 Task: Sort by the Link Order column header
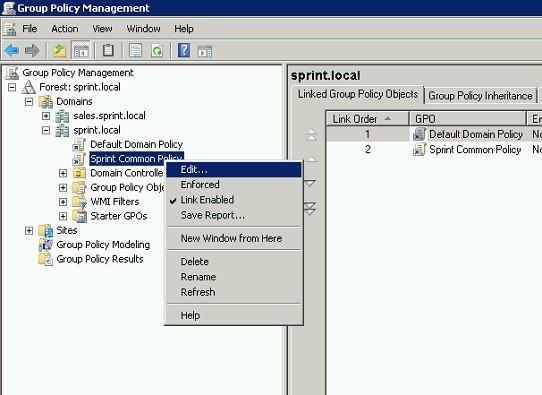(367, 119)
